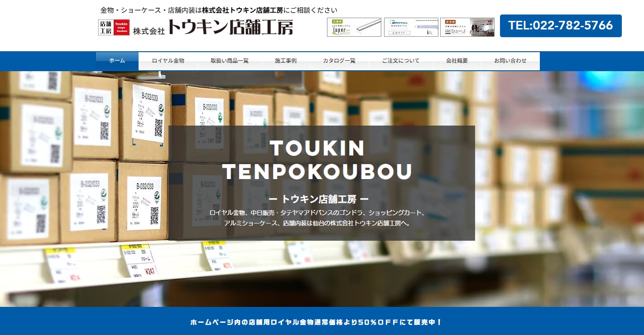
Task: Click the 株式会社トウキン店舗工房 company name logo
Action: [x=213, y=27]
